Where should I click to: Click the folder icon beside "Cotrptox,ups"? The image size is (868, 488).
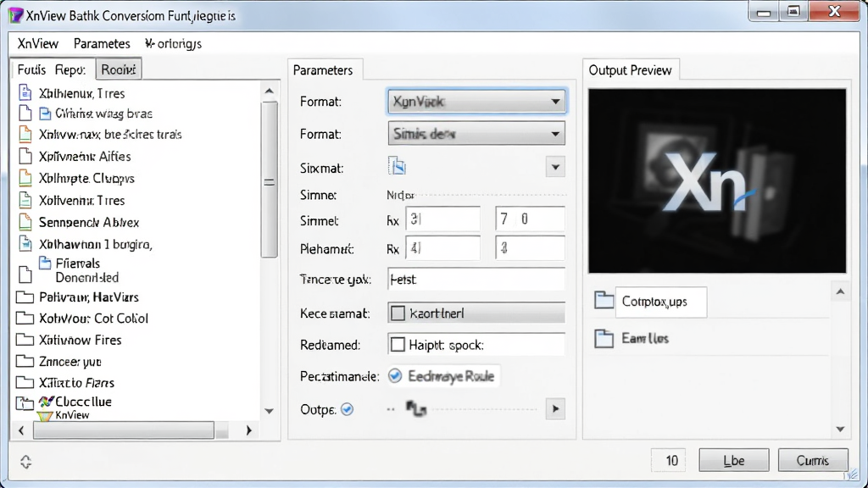pos(604,301)
